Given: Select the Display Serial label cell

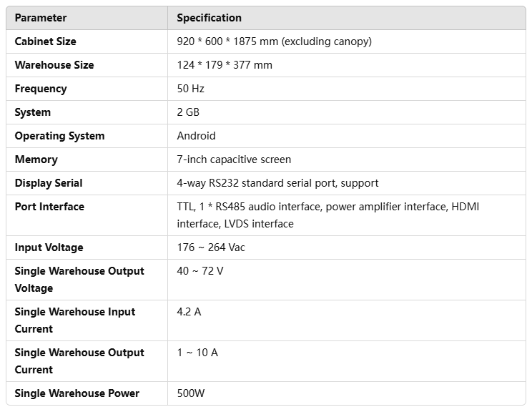Looking at the screenshot, I should pyautogui.click(x=49, y=183).
